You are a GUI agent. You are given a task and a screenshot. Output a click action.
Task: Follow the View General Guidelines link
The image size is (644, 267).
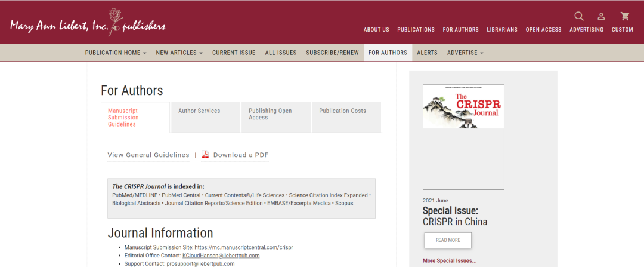(148, 155)
